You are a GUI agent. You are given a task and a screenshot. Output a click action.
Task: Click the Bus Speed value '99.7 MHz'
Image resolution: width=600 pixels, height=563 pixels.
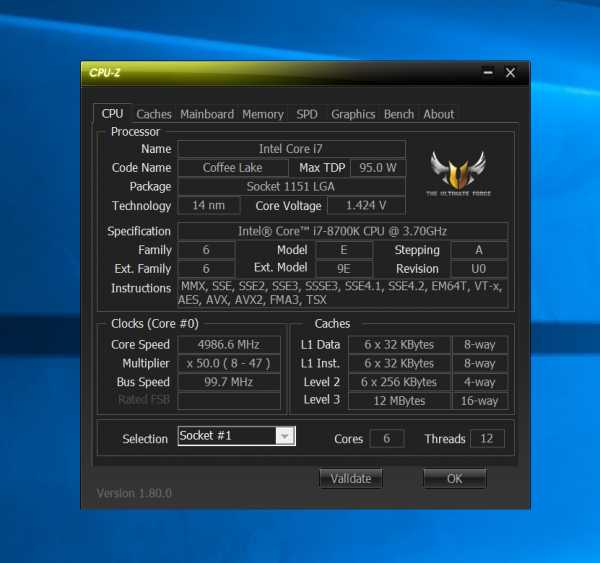(229, 382)
